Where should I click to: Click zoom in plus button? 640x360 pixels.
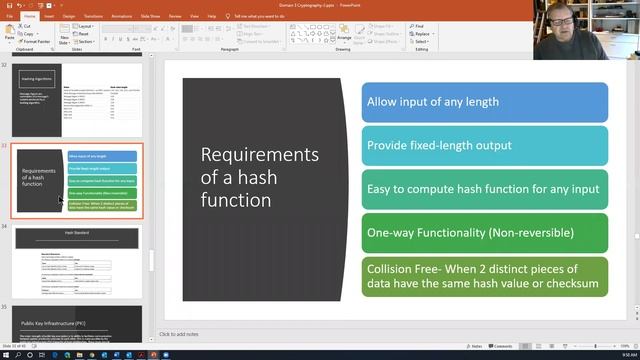614,346
